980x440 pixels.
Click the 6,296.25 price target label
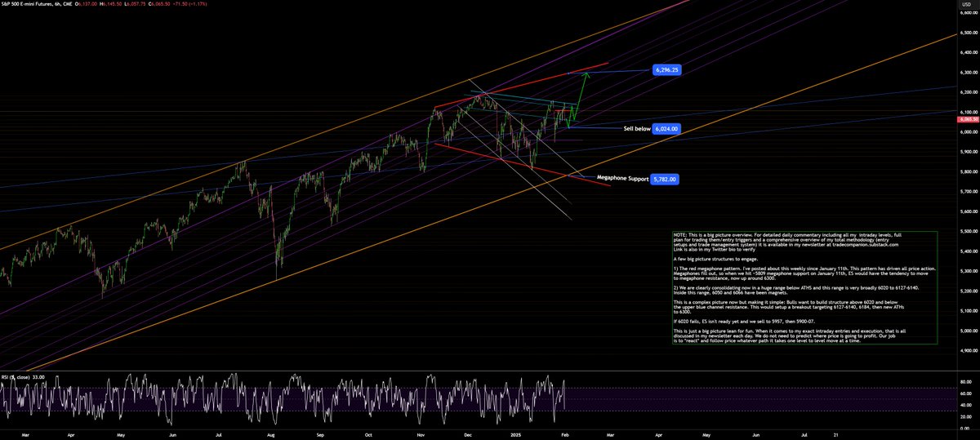(666, 70)
